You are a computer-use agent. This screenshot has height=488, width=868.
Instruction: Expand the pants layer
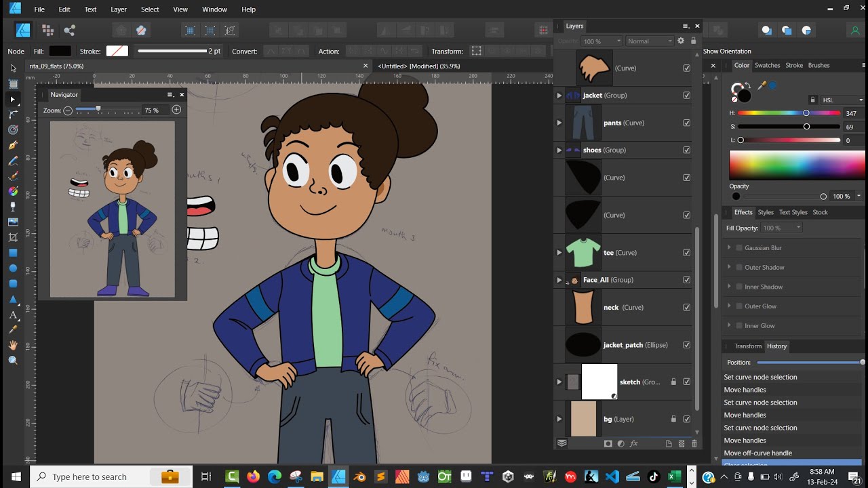(x=559, y=123)
